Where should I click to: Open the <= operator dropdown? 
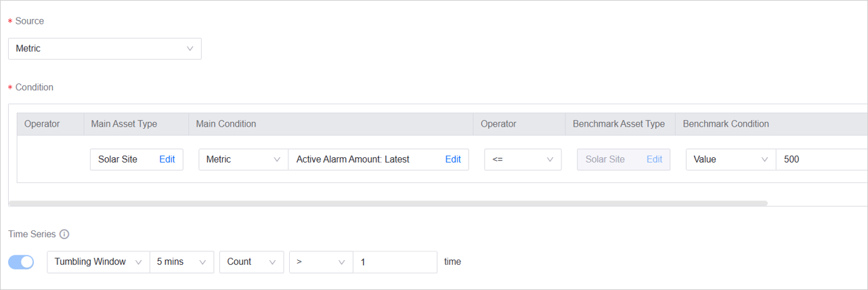pyautogui.click(x=522, y=160)
